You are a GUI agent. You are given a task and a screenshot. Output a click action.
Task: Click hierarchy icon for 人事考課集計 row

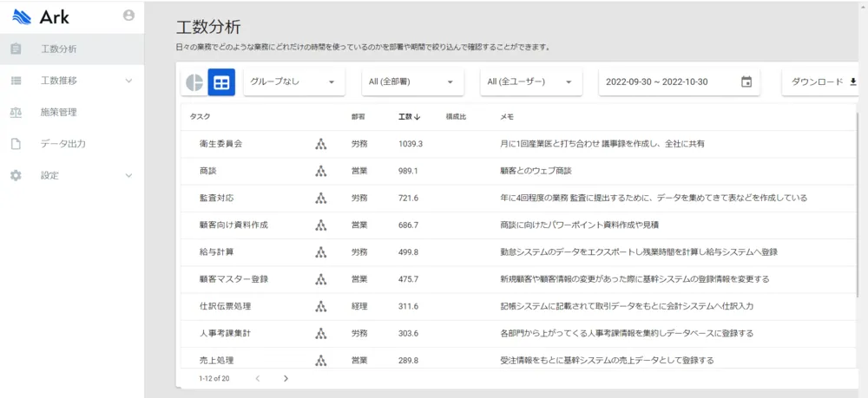320,333
